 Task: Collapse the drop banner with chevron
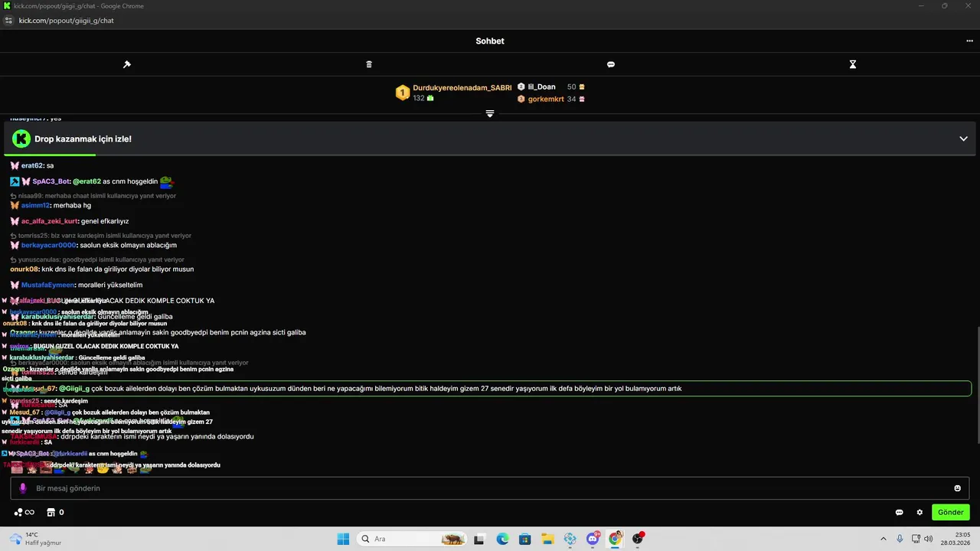pyautogui.click(x=963, y=139)
